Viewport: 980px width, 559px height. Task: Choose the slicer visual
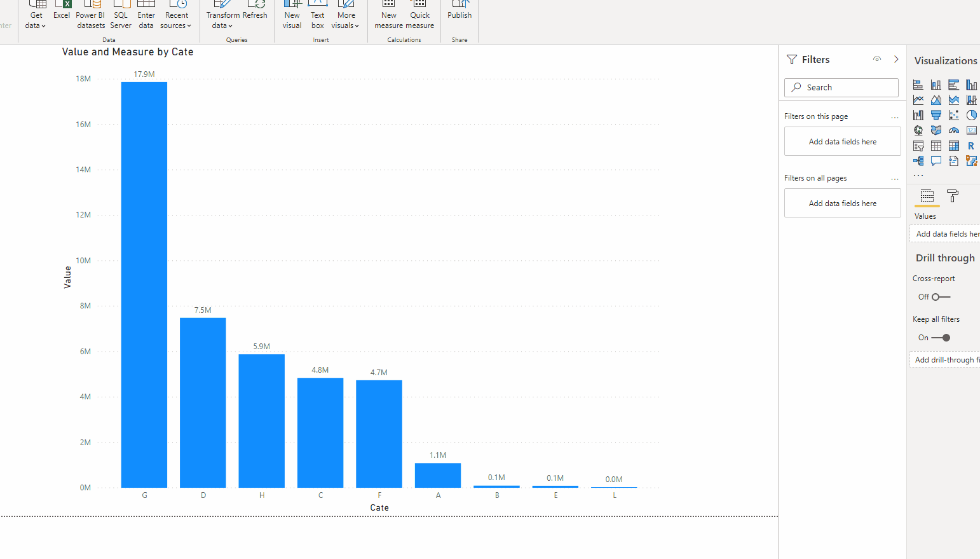(918, 146)
